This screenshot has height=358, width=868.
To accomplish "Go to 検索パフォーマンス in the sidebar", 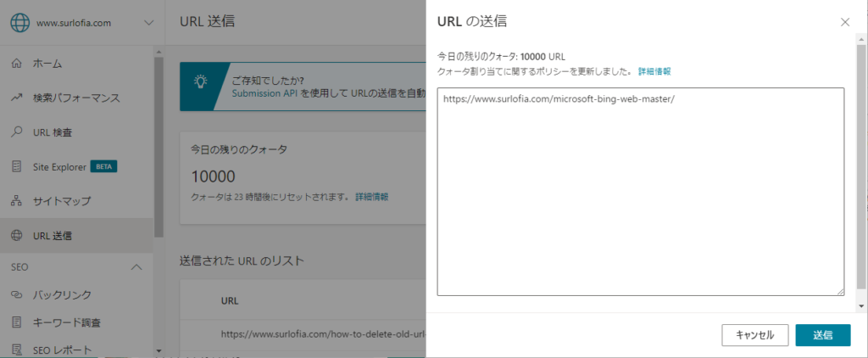I will (x=76, y=98).
